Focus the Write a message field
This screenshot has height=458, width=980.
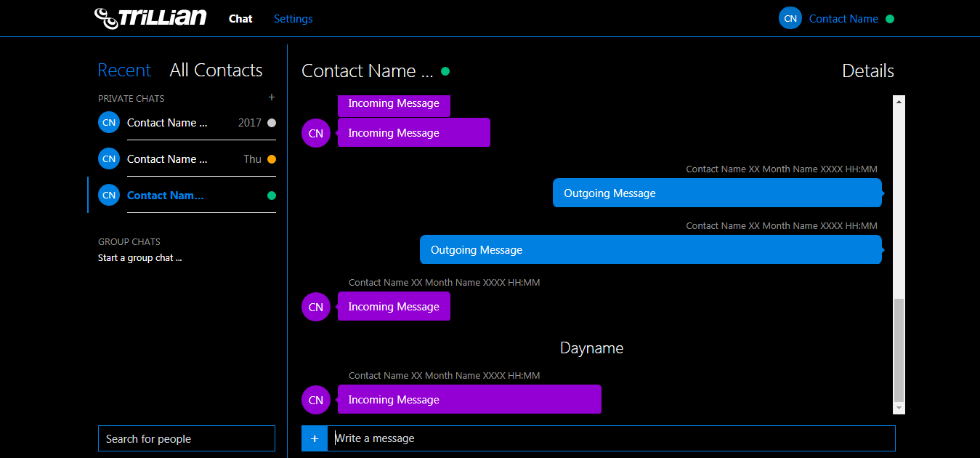611,438
